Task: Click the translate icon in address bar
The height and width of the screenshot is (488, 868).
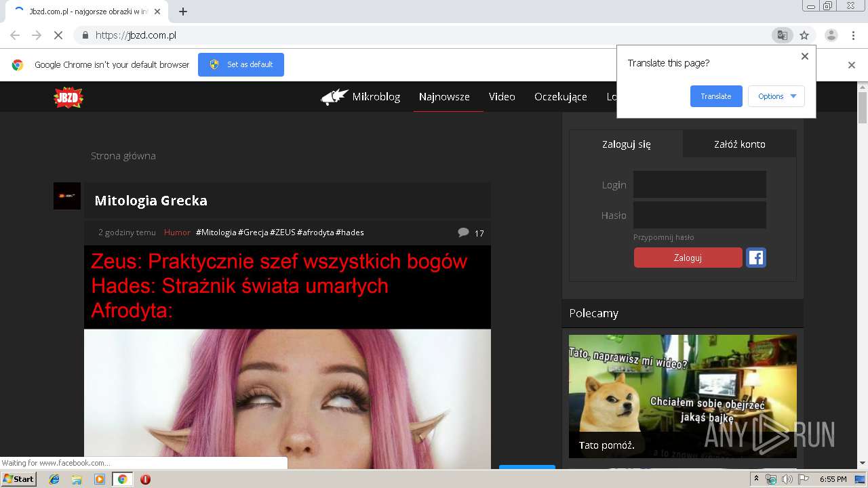Action: click(x=783, y=35)
